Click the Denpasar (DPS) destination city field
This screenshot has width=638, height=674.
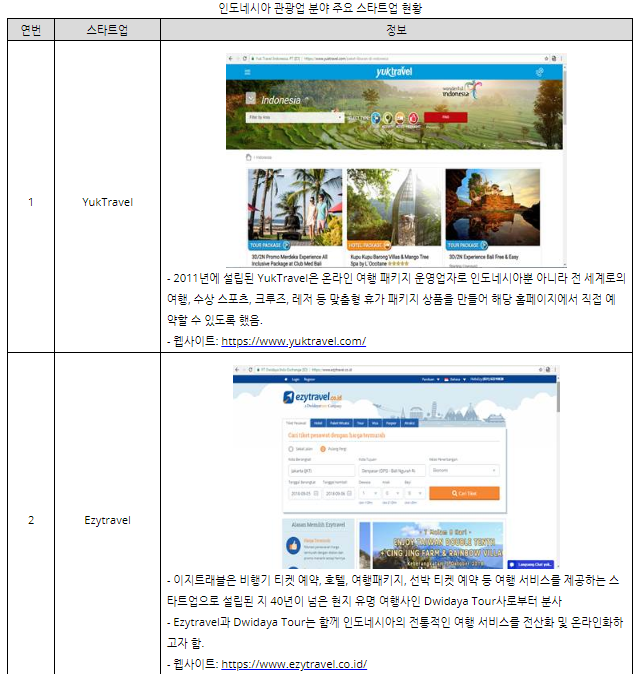point(392,471)
